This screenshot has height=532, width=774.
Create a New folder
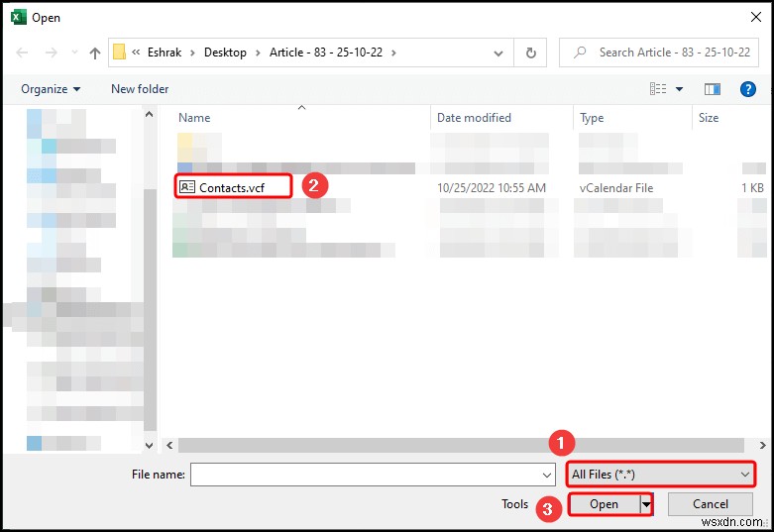pos(140,89)
